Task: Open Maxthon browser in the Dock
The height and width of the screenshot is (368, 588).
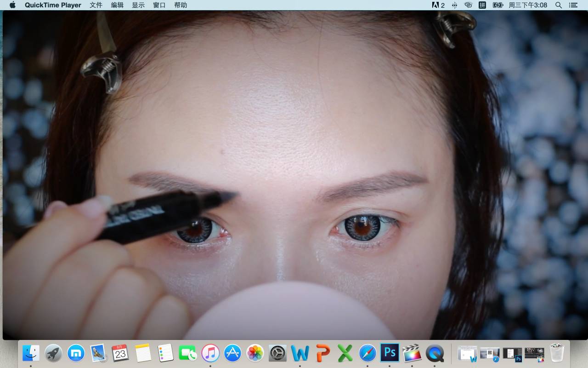Action: pos(76,353)
